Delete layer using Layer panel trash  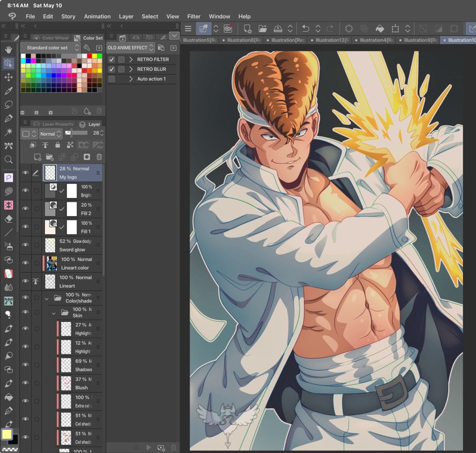pos(99,157)
